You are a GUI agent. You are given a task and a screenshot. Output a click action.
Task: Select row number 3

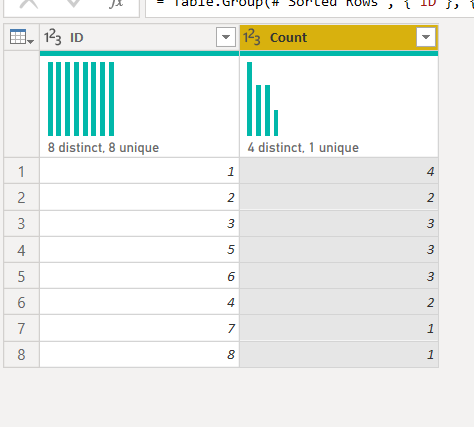pos(21,223)
